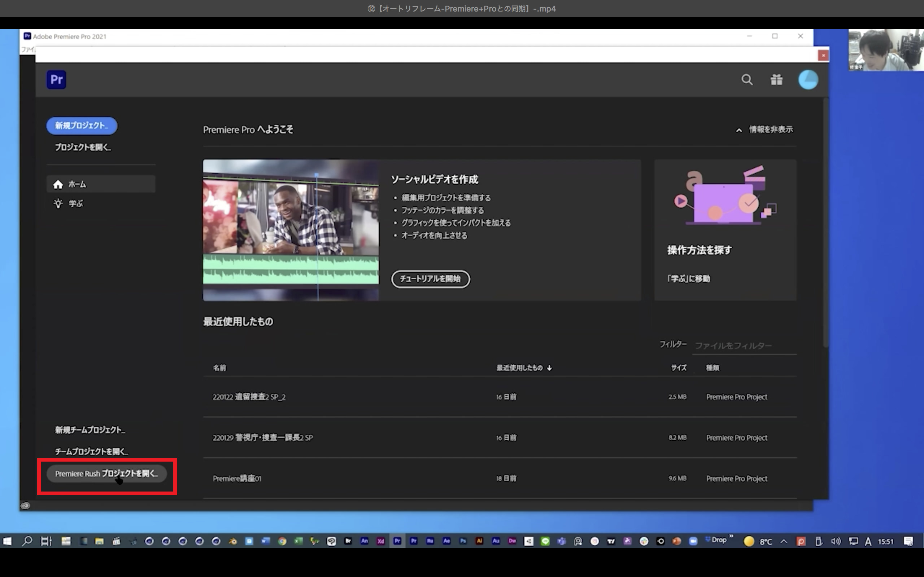The image size is (924, 577).
Task: Click Premiere Rush プロジェクトを開く button
Action: pos(106,474)
